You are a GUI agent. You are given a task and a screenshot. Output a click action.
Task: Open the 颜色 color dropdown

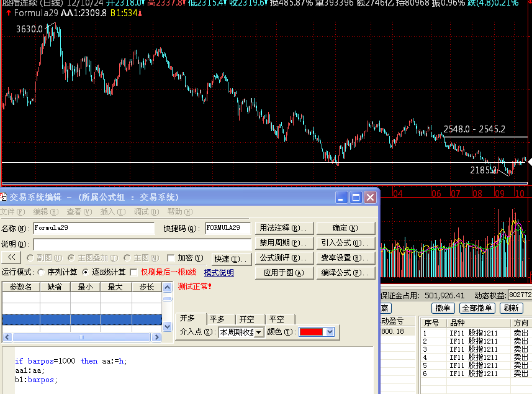pos(330,332)
